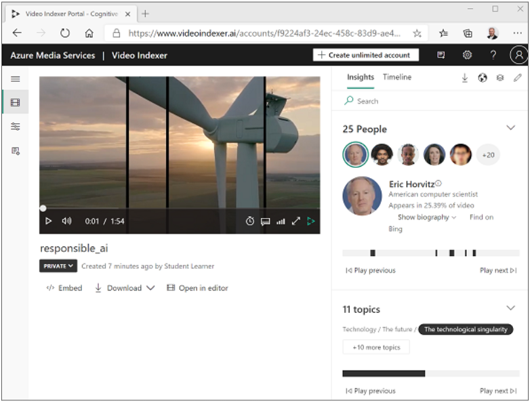
Task: Expand Show biography for Eric Horvitz
Action: point(428,218)
